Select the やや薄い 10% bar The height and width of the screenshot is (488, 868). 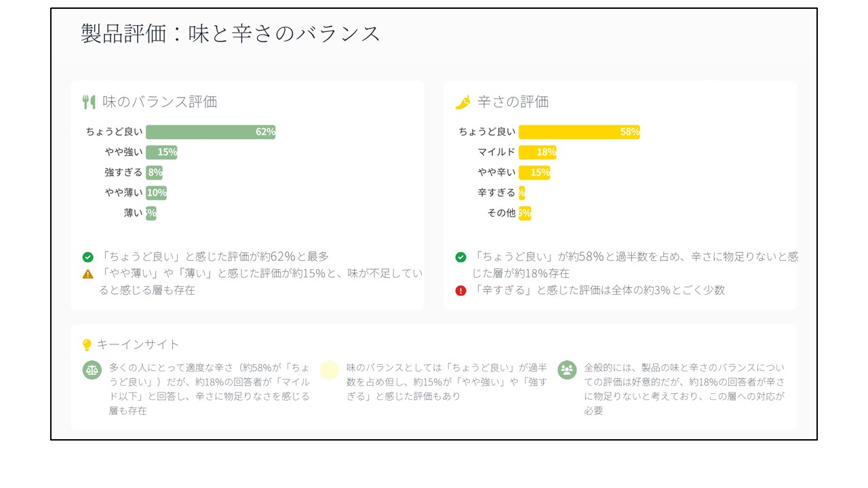pyautogui.click(x=156, y=193)
